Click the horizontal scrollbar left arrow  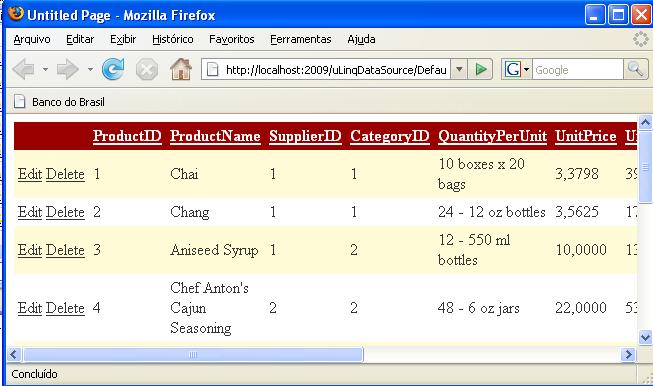(14, 355)
